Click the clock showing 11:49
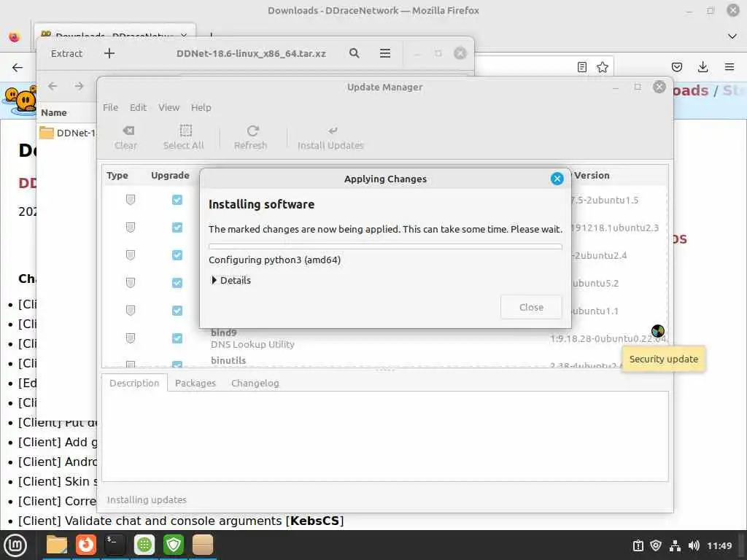Viewport: 747px width, 560px height. [719, 545]
